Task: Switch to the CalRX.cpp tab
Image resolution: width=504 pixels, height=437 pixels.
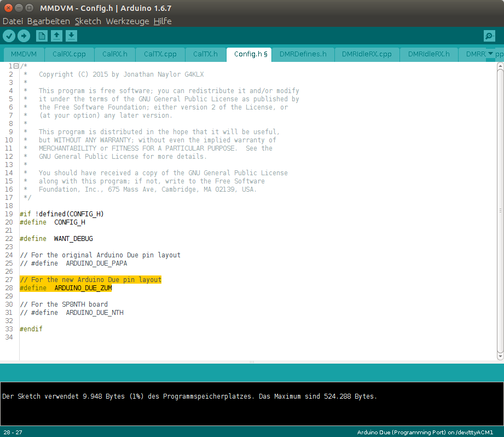Action: 69,54
